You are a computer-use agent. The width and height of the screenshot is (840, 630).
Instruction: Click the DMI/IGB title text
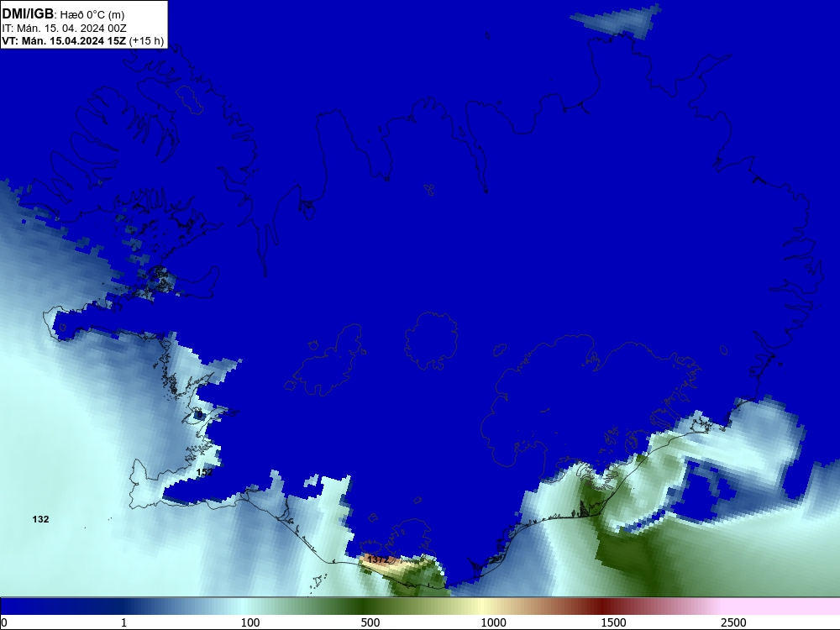coord(28,14)
